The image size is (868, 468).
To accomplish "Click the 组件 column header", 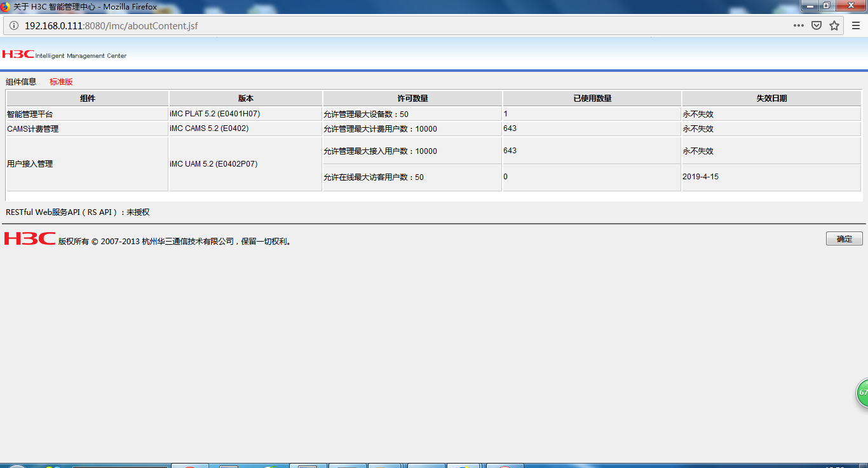I will 88,99.
